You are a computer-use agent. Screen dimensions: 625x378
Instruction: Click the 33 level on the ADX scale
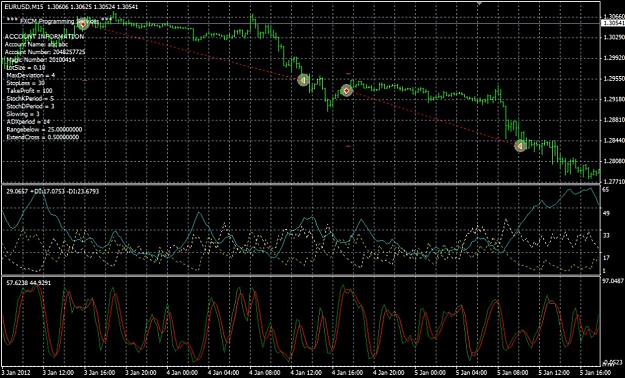coord(606,236)
